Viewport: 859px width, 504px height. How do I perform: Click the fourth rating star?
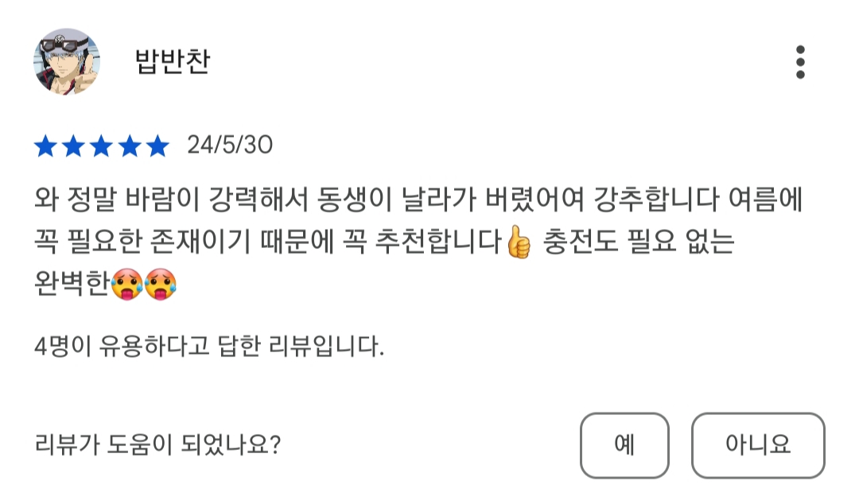(130, 146)
